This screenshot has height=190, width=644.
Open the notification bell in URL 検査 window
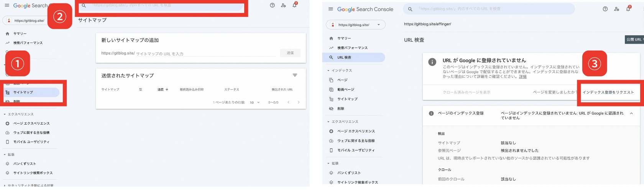[x=628, y=9]
